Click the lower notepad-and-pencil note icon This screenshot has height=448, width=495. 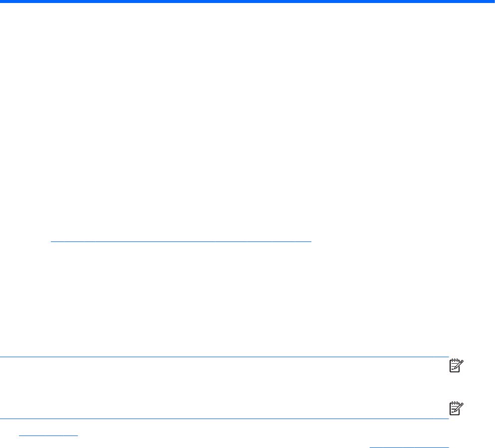(x=456, y=408)
